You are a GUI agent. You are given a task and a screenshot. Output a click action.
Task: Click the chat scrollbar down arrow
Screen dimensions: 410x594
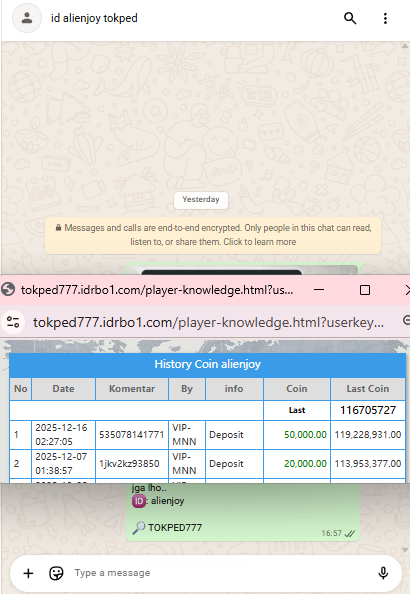pos(405,549)
